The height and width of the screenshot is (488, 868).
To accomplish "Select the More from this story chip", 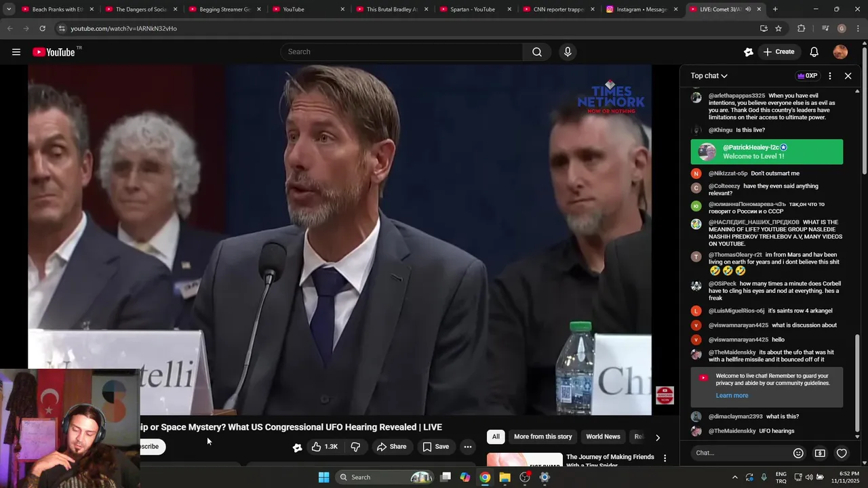I will (542, 437).
